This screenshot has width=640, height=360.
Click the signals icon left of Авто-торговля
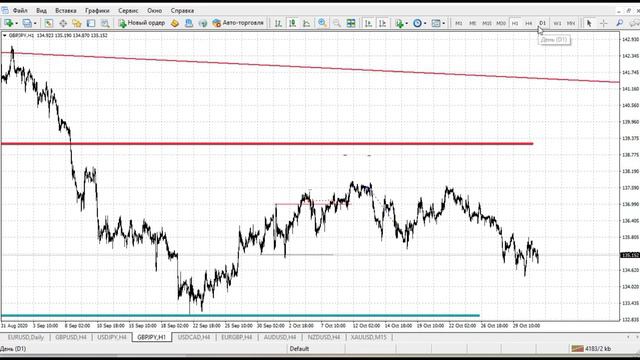tap(203, 23)
